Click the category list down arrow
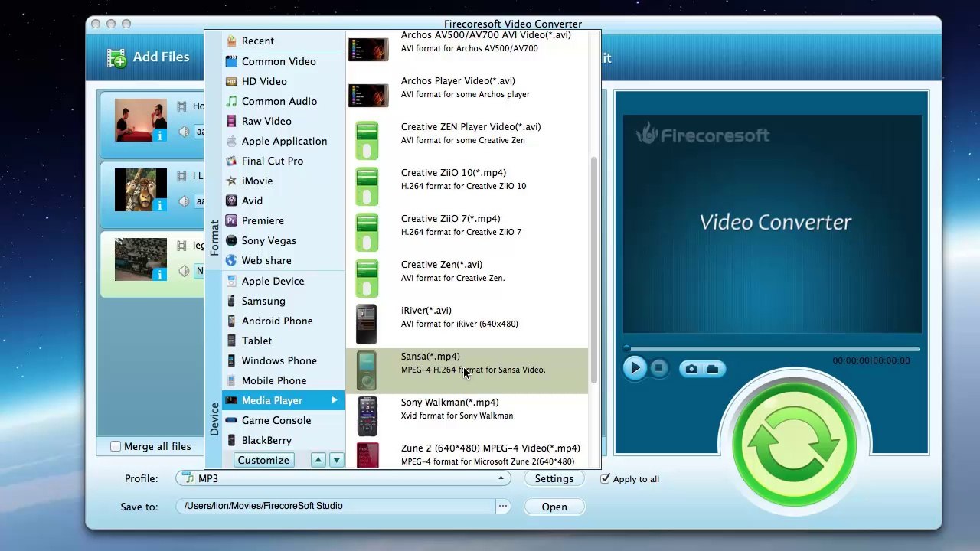980x551 pixels. click(x=336, y=460)
